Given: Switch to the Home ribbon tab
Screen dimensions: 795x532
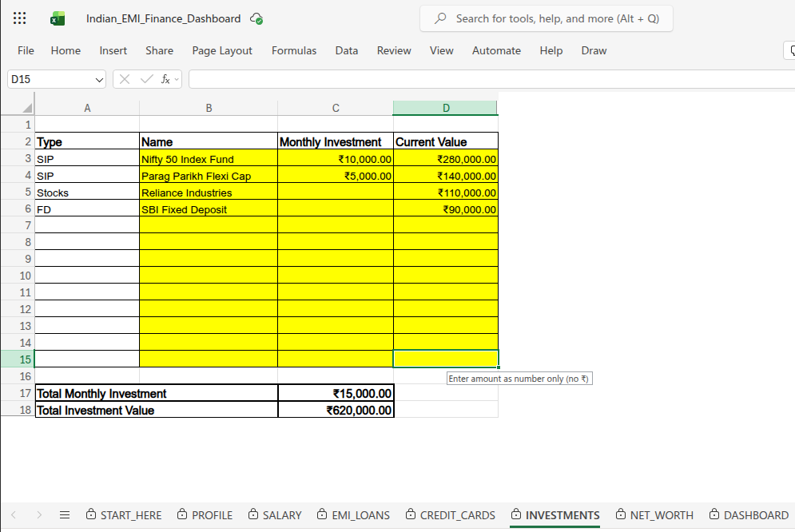Looking at the screenshot, I should (x=66, y=50).
